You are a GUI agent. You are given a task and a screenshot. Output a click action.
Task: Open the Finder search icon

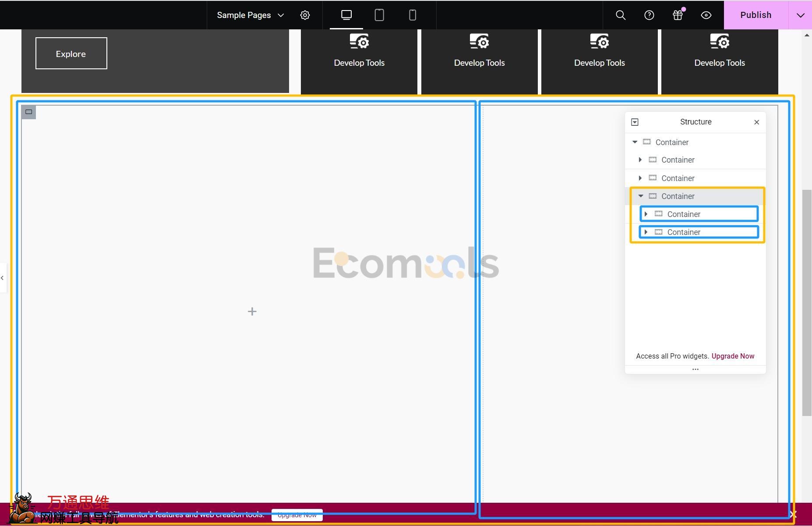click(620, 15)
